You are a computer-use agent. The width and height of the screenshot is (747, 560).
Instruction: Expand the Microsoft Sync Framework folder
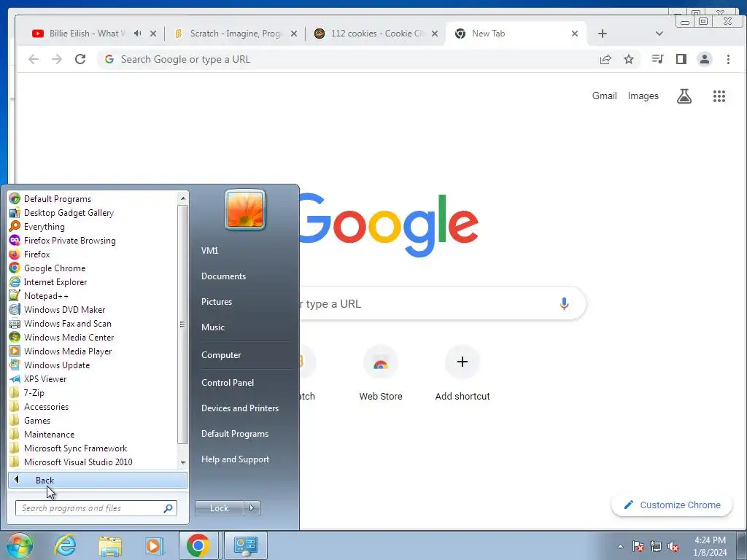click(x=93, y=448)
